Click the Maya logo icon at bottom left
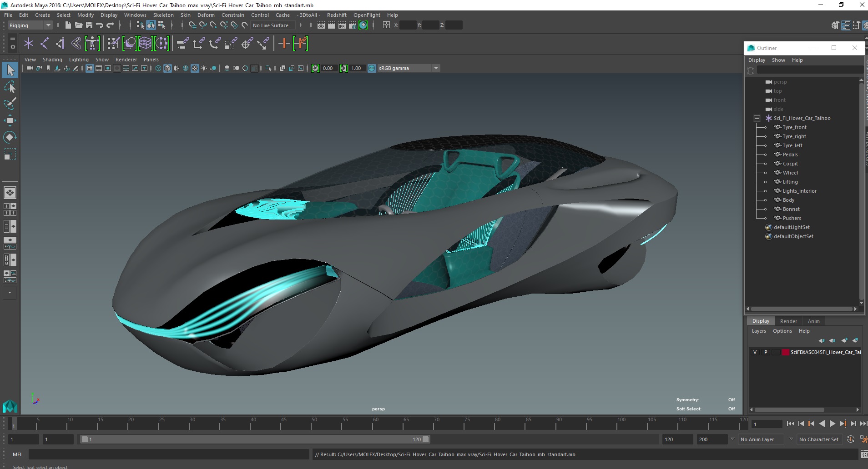 pyautogui.click(x=10, y=405)
